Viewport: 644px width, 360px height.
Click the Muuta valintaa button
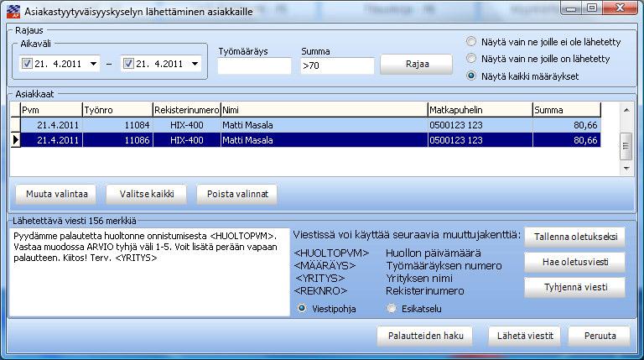[x=56, y=194]
